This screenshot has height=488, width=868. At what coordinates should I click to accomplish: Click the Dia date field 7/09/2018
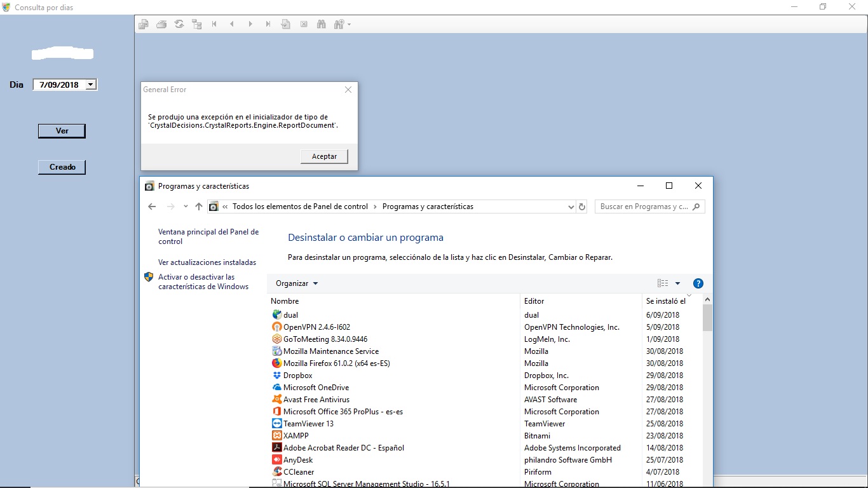coord(59,85)
